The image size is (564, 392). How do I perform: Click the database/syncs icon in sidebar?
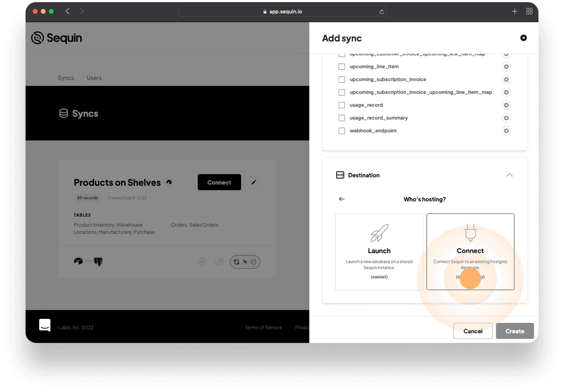click(63, 113)
